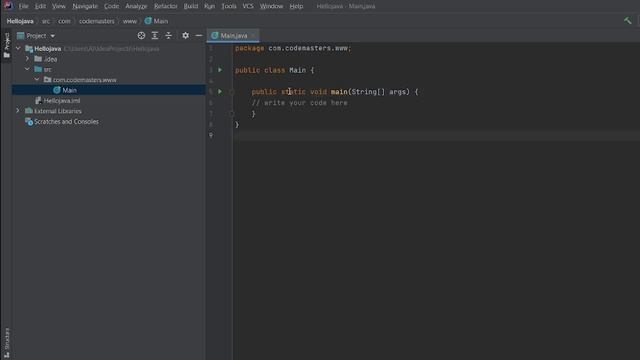
Task: Open the Analyze menu
Action: tap(136, 6)
